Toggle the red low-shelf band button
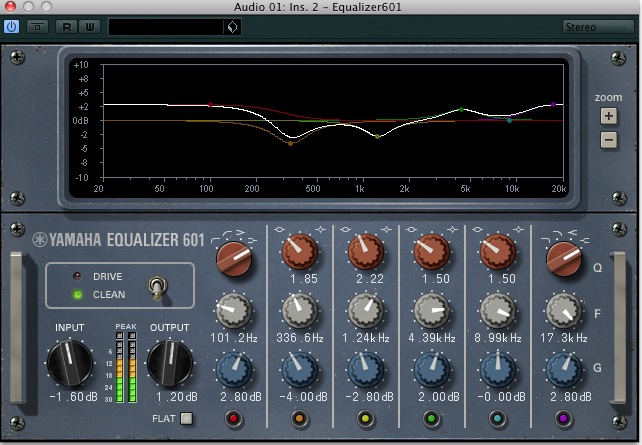Viewport: 642px width, 445px height. pyautogui.click(x=233, y=418)
